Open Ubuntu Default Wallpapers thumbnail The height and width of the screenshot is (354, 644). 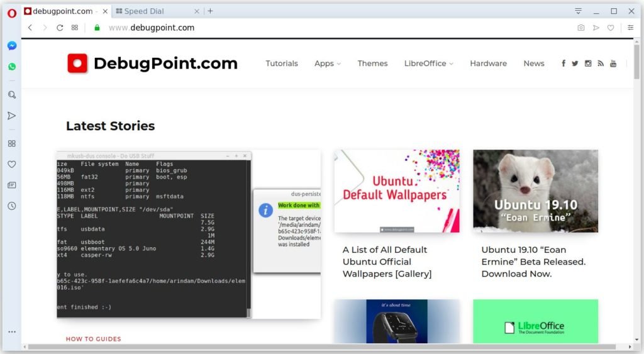(397, 191)
